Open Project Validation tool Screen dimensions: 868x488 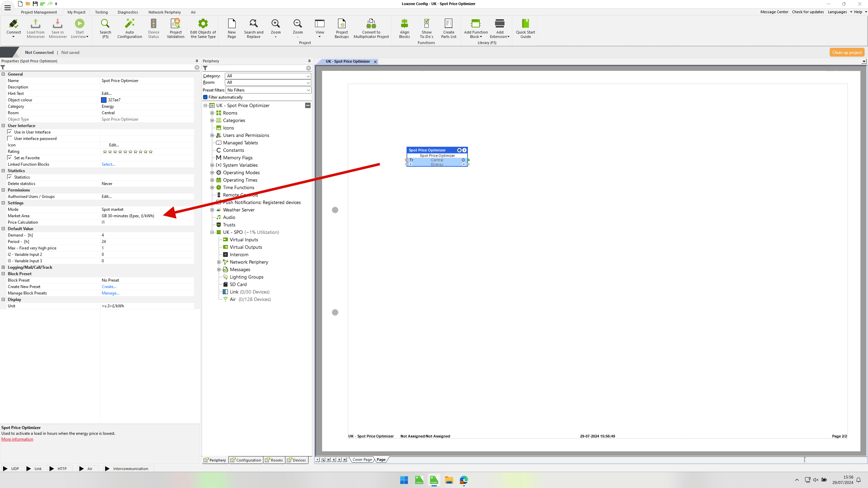(175, 24)
